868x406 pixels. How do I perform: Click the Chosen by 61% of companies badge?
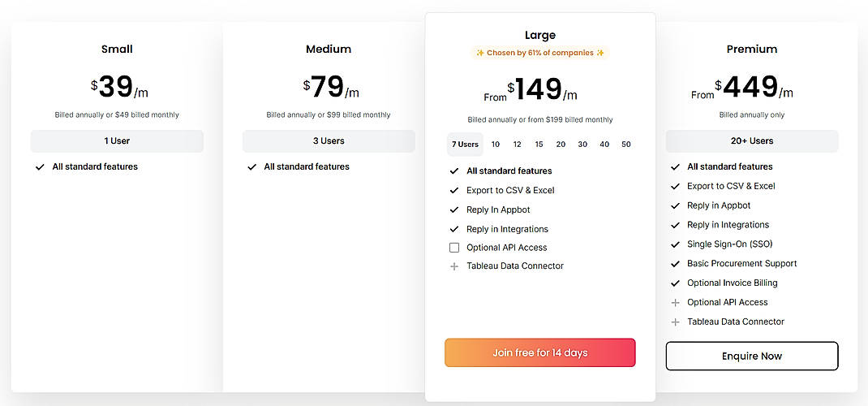click(540, 53)
